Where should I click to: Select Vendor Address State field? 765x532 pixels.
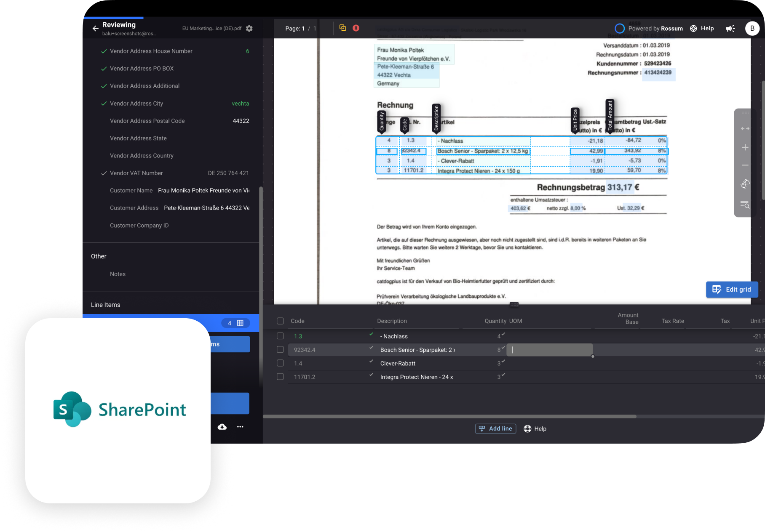tap(171, 138)
